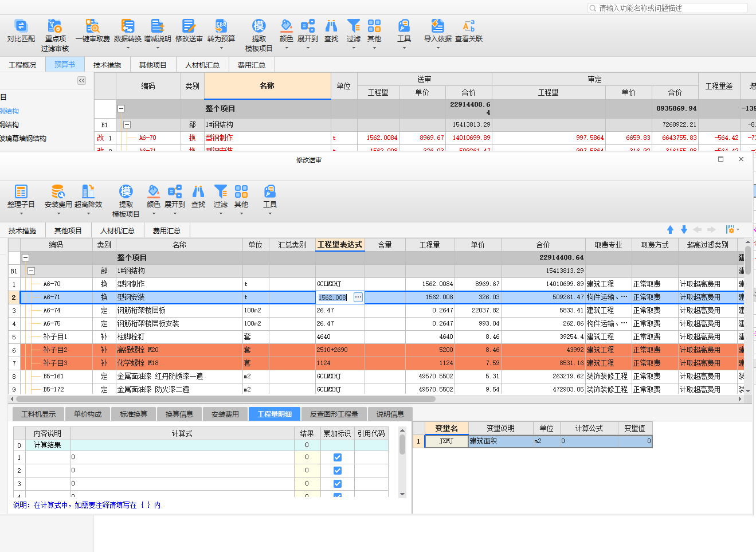Open 费用汇总 tab in main window
This screenshot has width=756, height=552.
pos(252,65)
